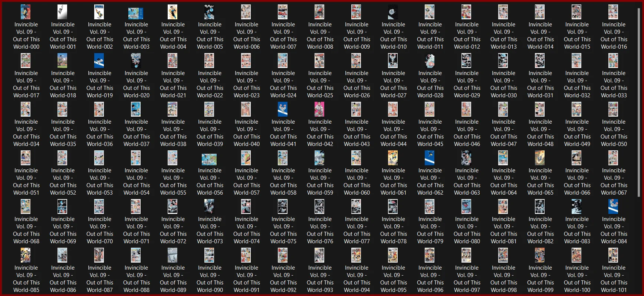Select file name ending in World-025
Image resolution: width=644 pixels, height=296 pixels.
[x=320, y=84]
